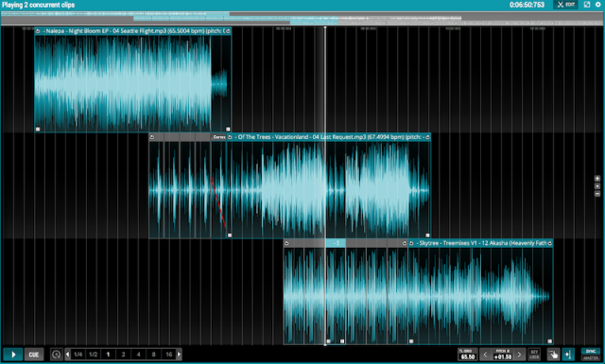The width and height of the screenshot is (605, 364).
Task: Click the handle at start of Akasha main section
Action: (x=411, y=341)
